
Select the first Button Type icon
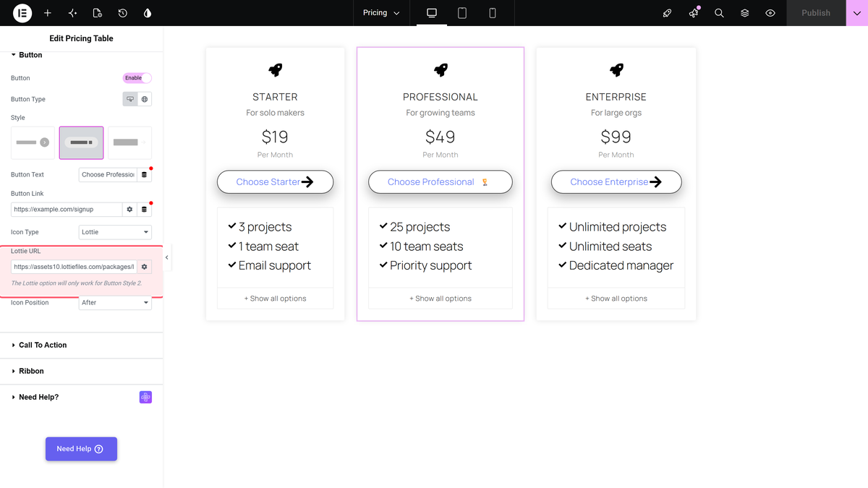tap(130, 99)
